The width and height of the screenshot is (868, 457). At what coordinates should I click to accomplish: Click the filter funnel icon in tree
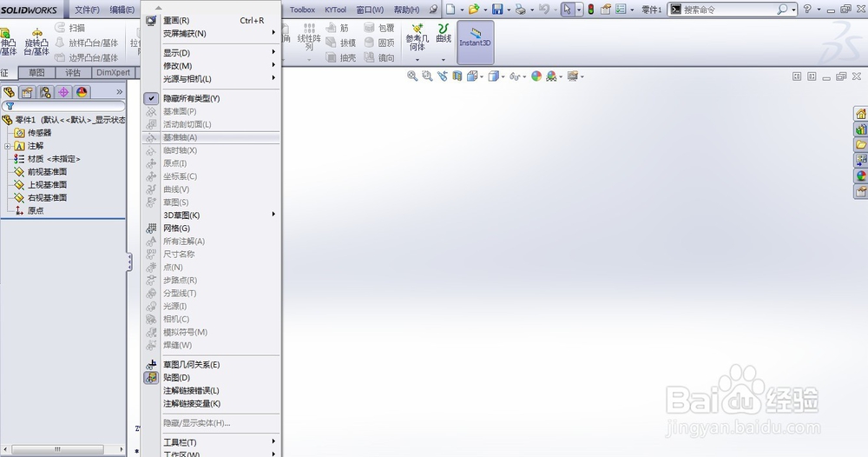(x=10, y=106)
